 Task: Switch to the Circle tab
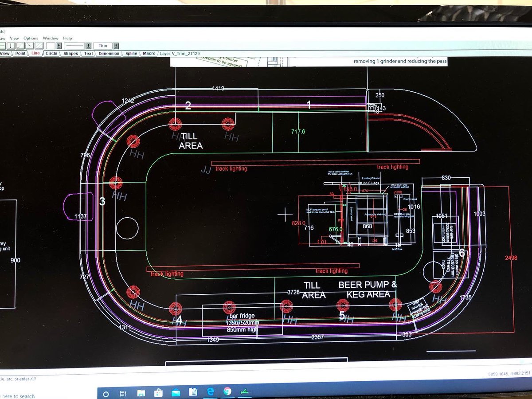point(51,53)
